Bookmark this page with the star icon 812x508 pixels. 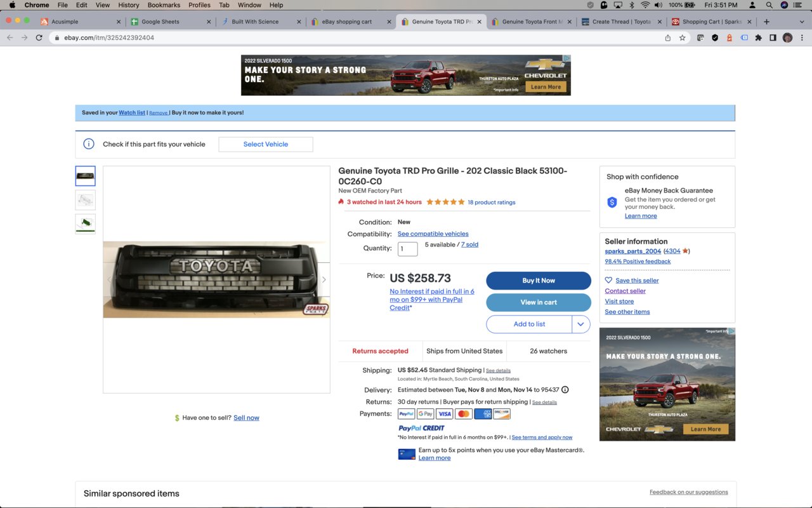tap(683, 37)
